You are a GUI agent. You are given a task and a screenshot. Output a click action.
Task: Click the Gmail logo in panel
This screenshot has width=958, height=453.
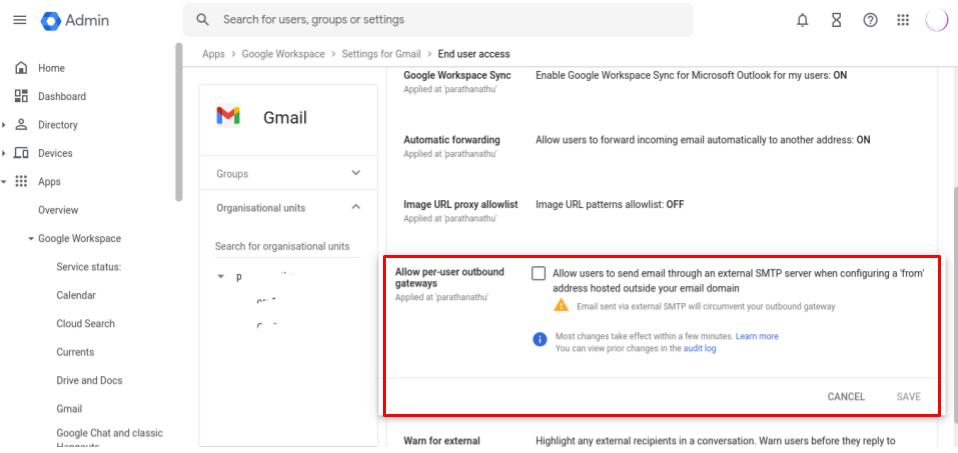pyautogui.click(x=228, y=116)
